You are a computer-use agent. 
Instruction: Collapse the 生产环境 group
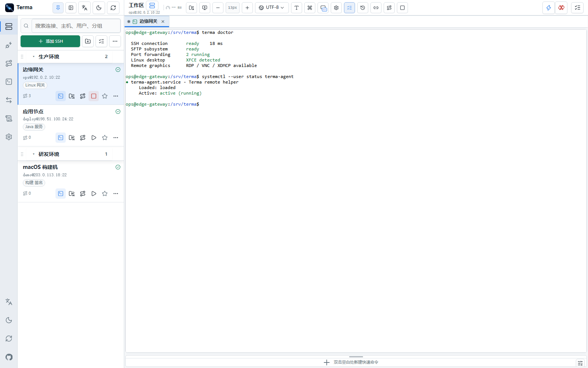click(34, 57)
